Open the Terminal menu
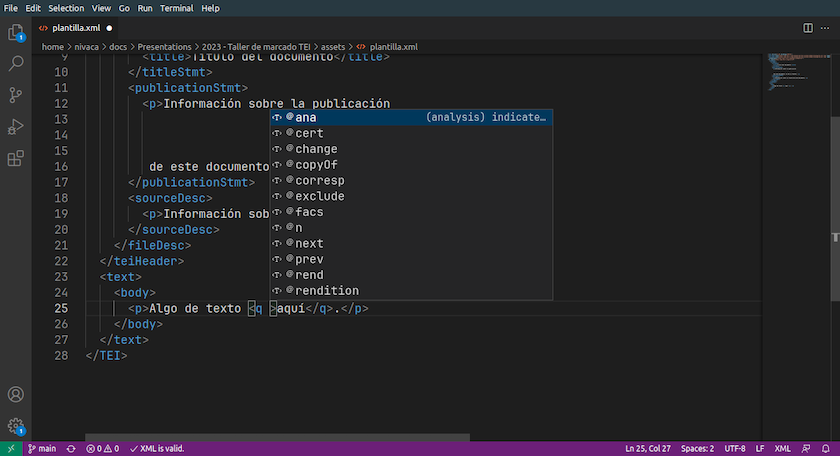Image resolution: width=840 pixels, height=456 pixels. tap(176, 7)
